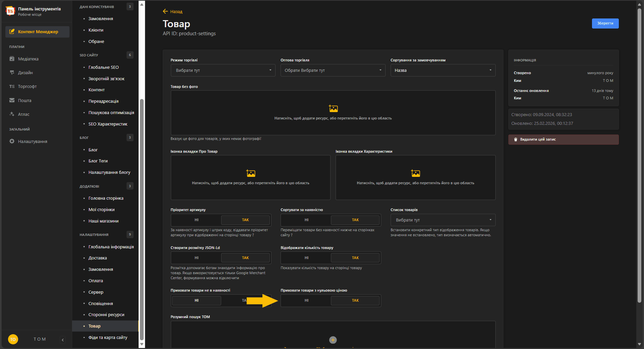Select Глобальне SEO in the menu
This screenshot has height=349, width=644.
[x=103, y=67]
